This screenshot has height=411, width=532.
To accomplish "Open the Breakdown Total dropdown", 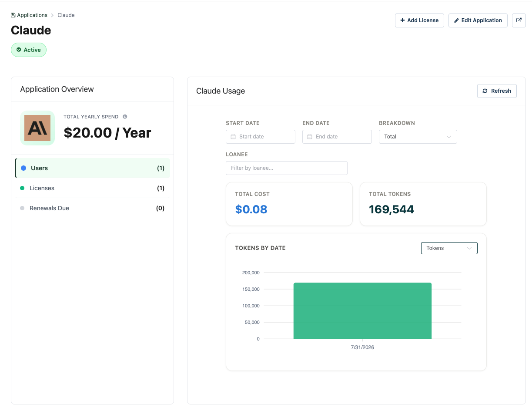I will coord(418,137).
